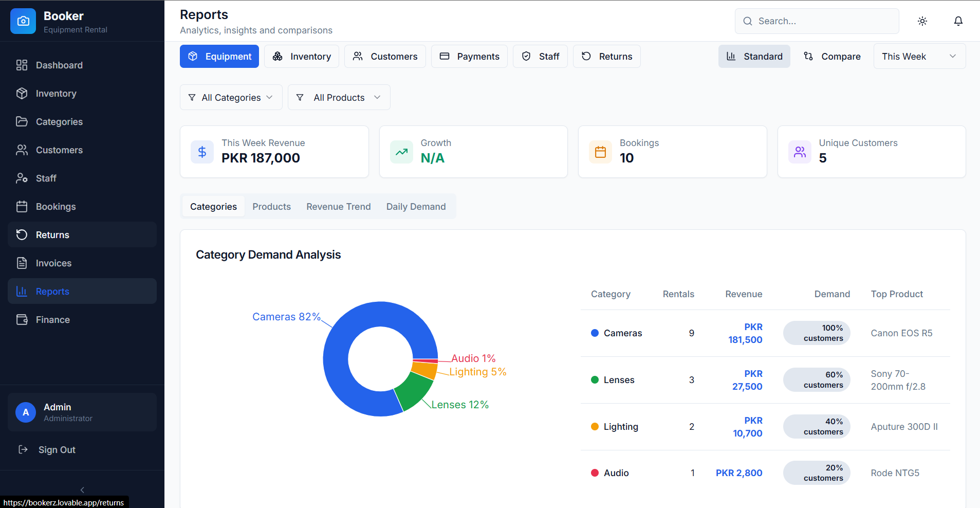
Task: Click the Lighting 5% chart label
Action: 478,372
